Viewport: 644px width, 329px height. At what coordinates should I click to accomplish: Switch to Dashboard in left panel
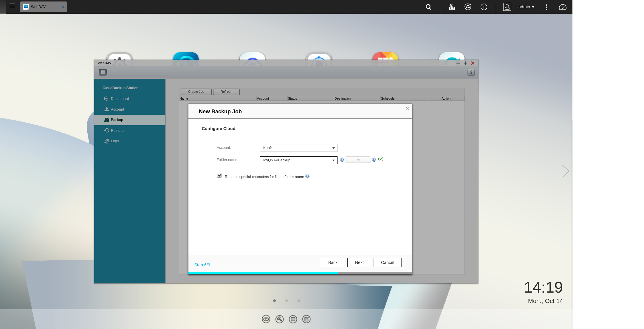pyautogui.click(x=120, y=99)
